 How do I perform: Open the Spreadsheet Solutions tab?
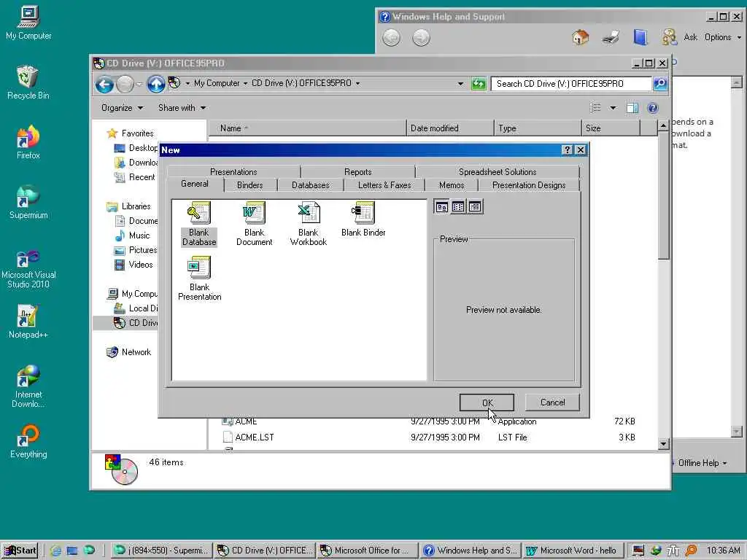tap(498, 171)
